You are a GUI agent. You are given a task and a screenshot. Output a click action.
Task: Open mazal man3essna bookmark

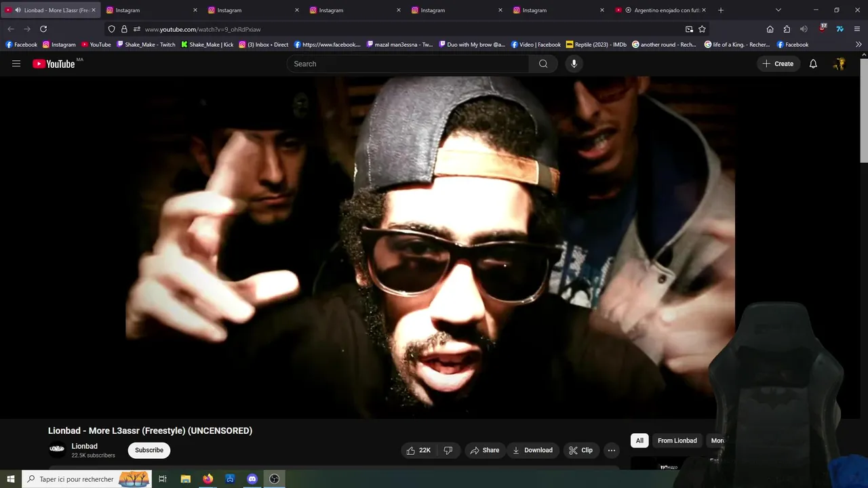pos(399,45)
